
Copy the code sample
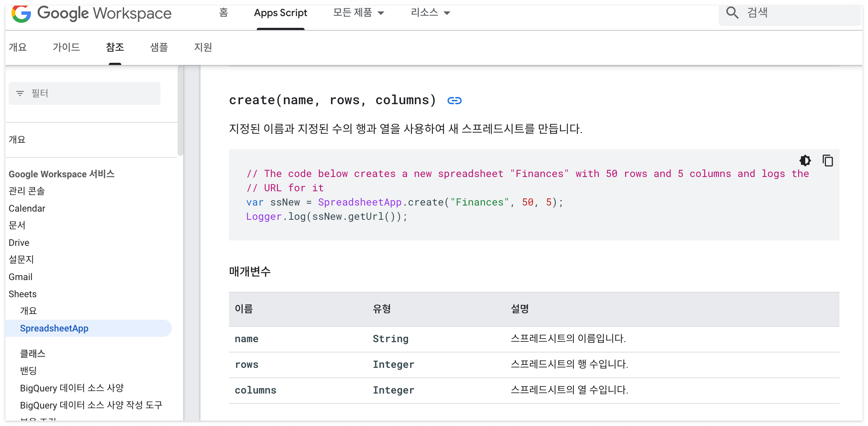[828, 161]
